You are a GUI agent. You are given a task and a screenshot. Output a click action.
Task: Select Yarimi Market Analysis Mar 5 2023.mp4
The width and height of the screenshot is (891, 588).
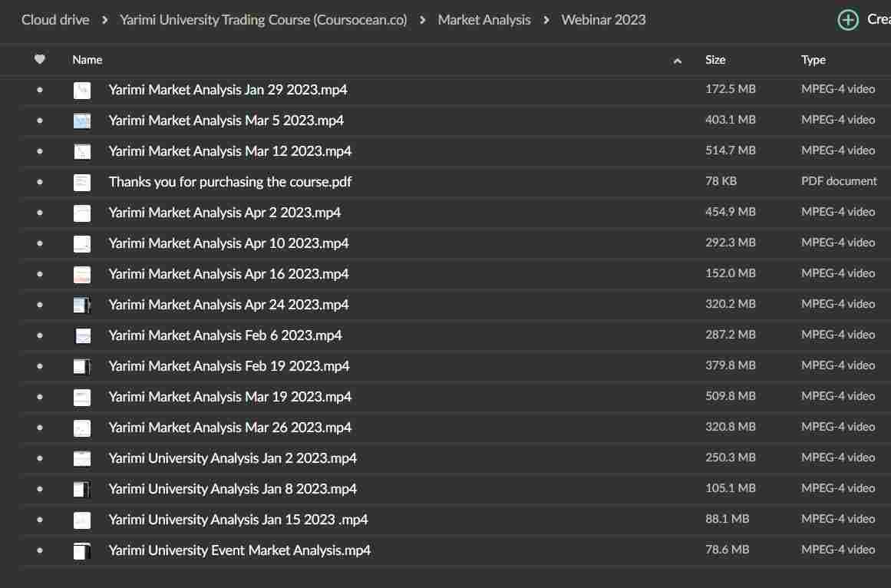(226, 121)
